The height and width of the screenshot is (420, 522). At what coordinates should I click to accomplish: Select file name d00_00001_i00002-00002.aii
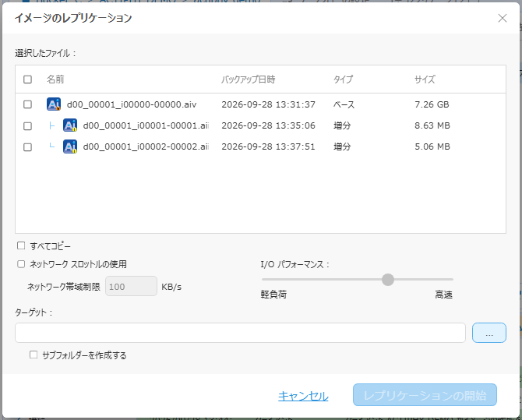146,146
